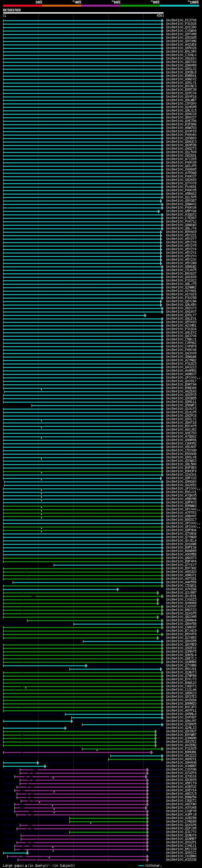Select label UniRef100_Q56WF2

pyautogui.click(x=181, y=405)
